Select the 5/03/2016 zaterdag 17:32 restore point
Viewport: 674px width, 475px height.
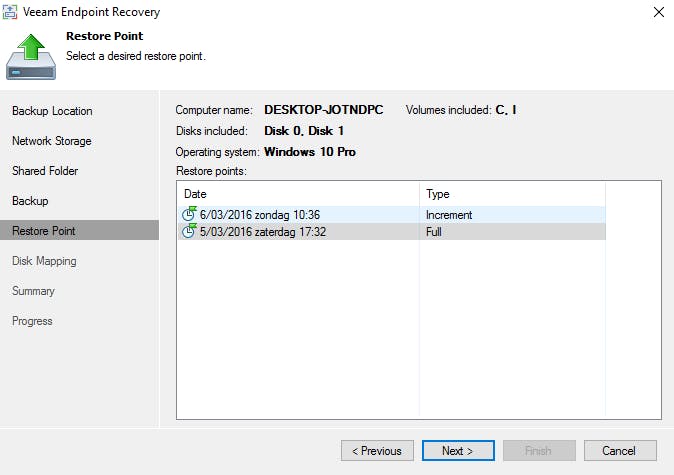[x=392, y=232]
